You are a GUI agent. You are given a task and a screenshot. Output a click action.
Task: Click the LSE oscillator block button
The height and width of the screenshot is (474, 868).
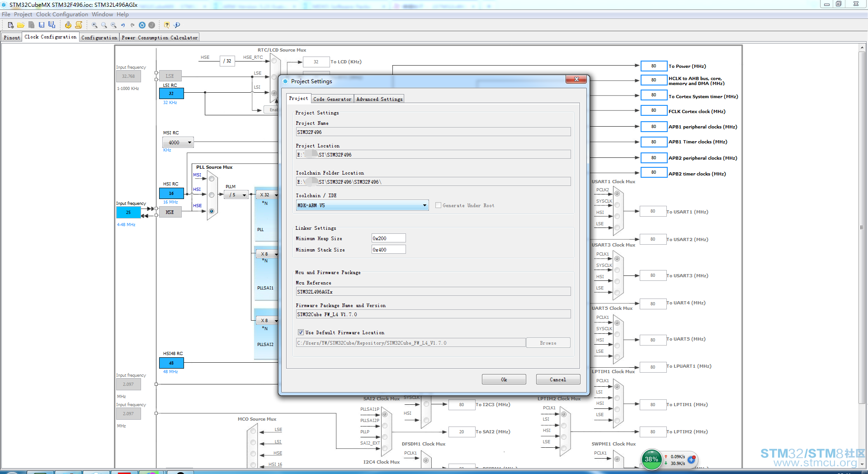[170, 76]
